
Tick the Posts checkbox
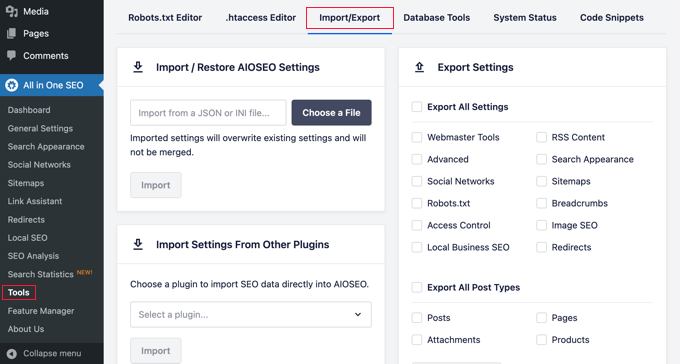point(417,318)
